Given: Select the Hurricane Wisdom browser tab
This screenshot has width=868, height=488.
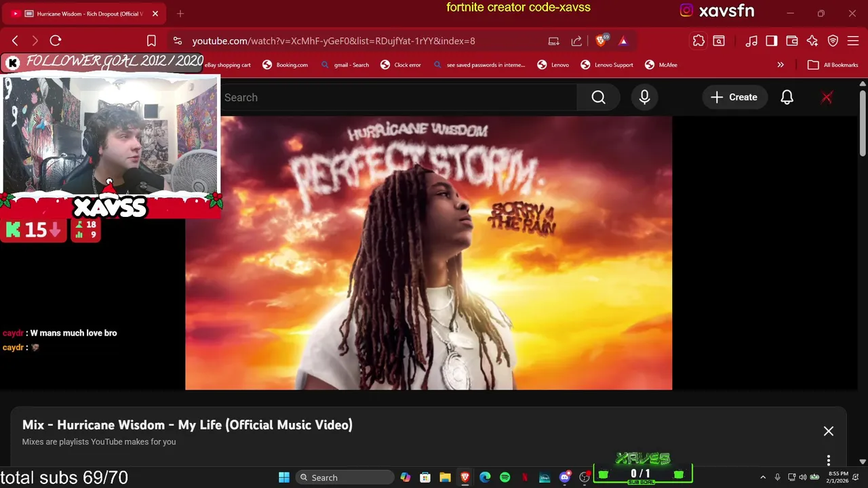Looking at the screenshot, I should point(83,14).
